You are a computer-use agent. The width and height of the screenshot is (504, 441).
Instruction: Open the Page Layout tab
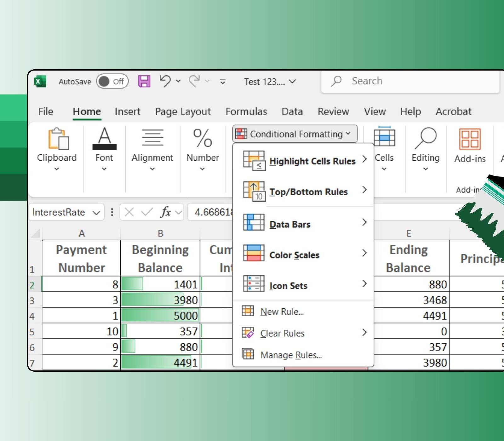(x=183, y=112)
